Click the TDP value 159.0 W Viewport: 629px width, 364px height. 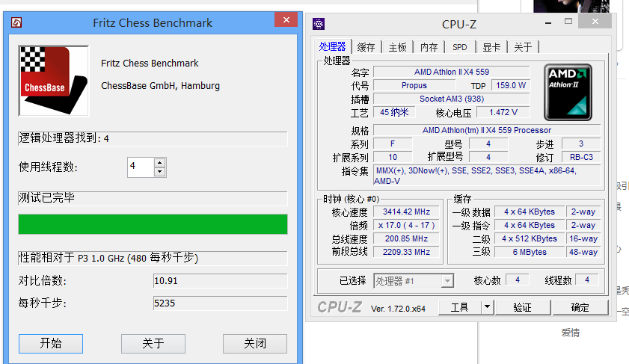tap(511, 85)
